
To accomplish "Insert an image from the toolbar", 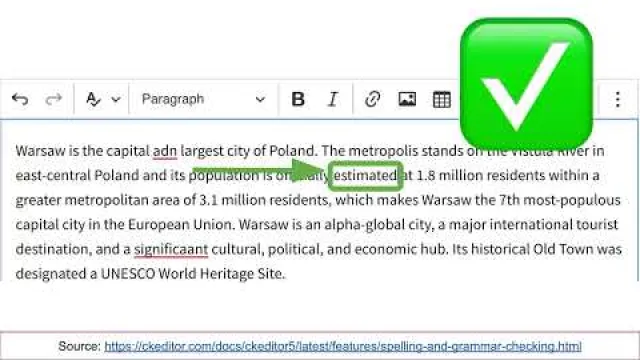I will pos(407,99).
